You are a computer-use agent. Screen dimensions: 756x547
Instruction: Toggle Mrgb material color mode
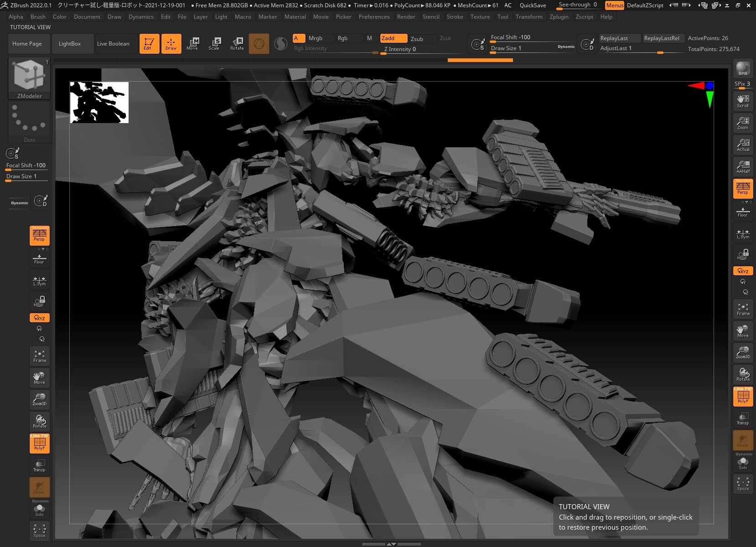tap(315, 38)
